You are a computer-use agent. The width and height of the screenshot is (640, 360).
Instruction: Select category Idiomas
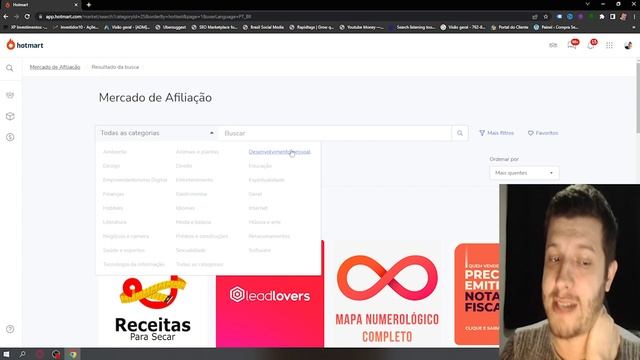(x=185, y=208)
